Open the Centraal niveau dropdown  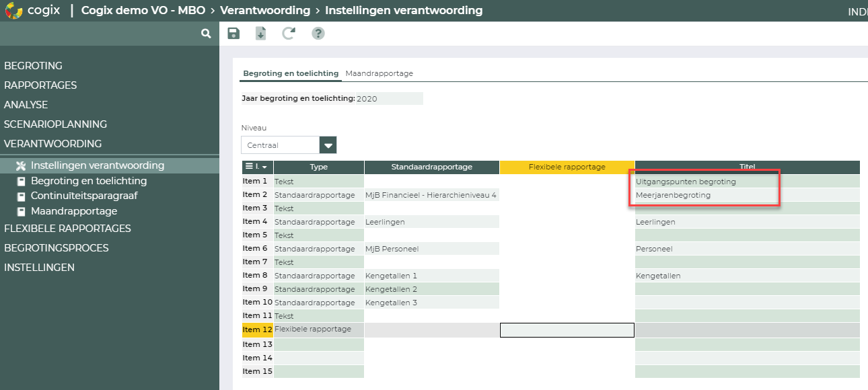tap(328, 145)
